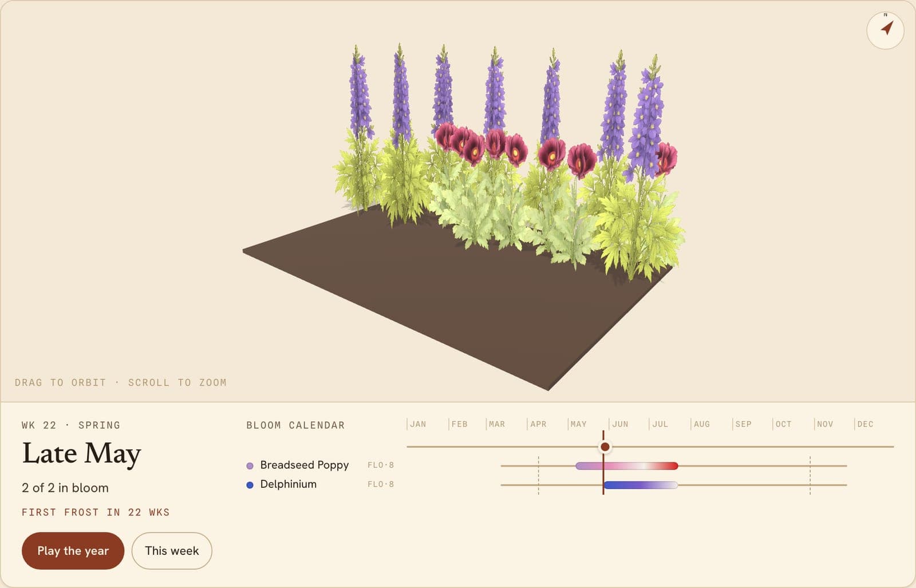Click the 2 of 2 in bloom text
916x588 pixels.
(x=65, y=488)
